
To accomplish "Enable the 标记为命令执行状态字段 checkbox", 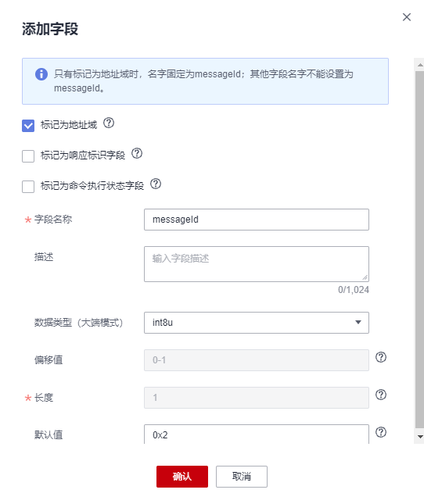I will (28, 187).
